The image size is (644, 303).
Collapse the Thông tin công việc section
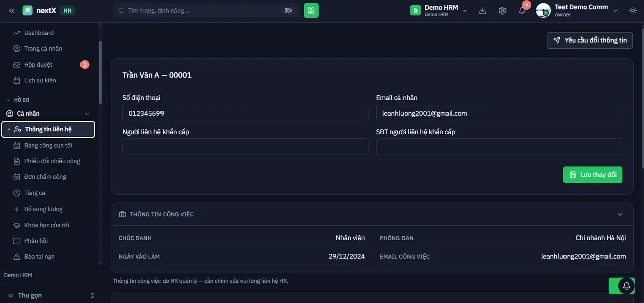(620, 214)
